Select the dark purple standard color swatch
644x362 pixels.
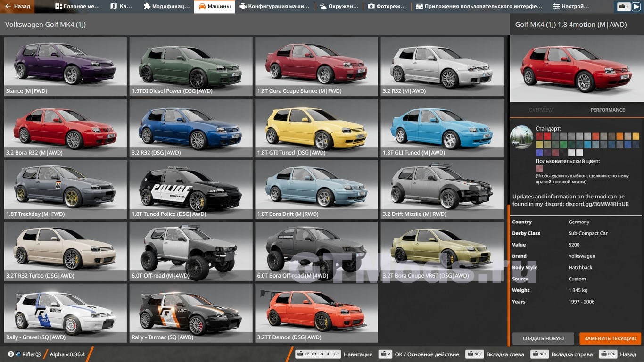point(547,153)
